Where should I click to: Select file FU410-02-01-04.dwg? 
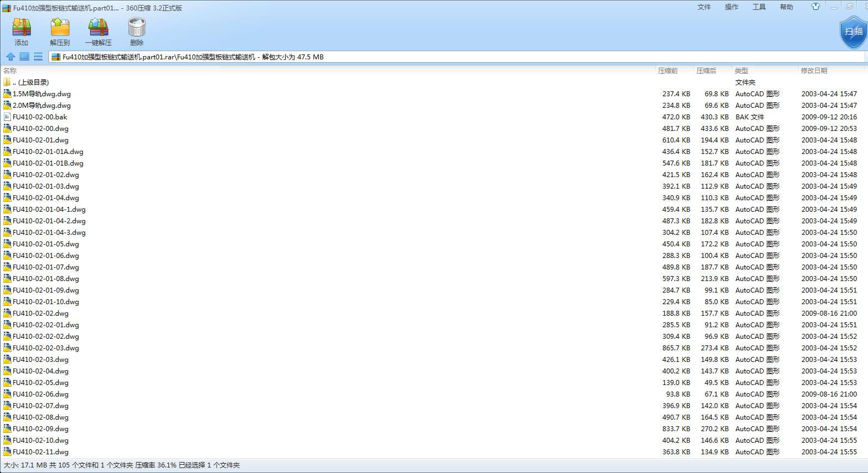coord(46,198)
